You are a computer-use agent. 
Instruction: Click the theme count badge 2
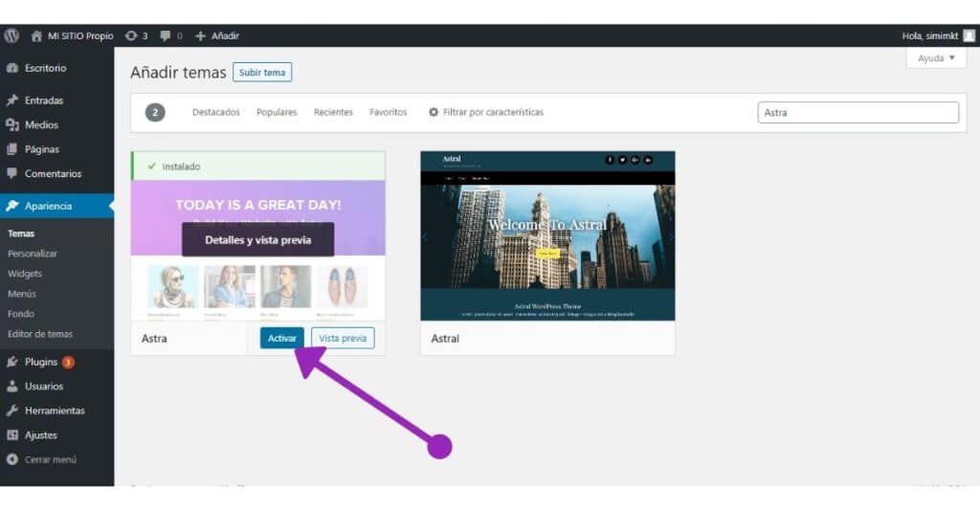(155, 113)
